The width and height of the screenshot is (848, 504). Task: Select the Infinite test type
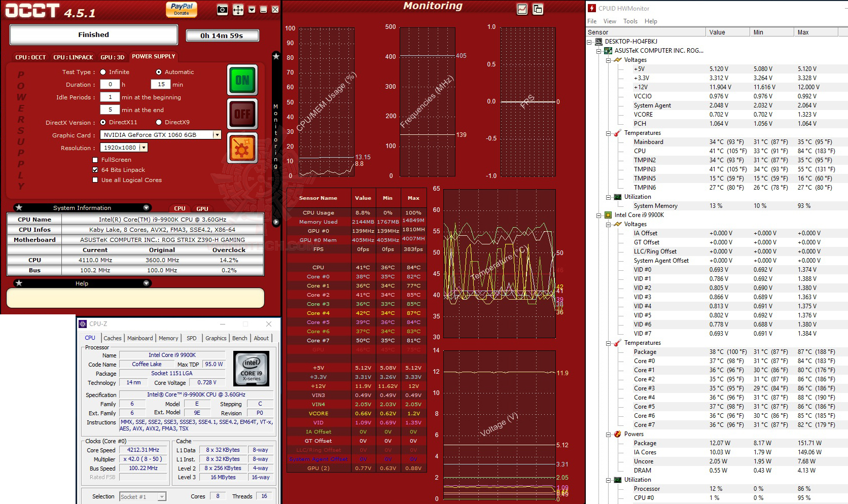pos(103,72)
